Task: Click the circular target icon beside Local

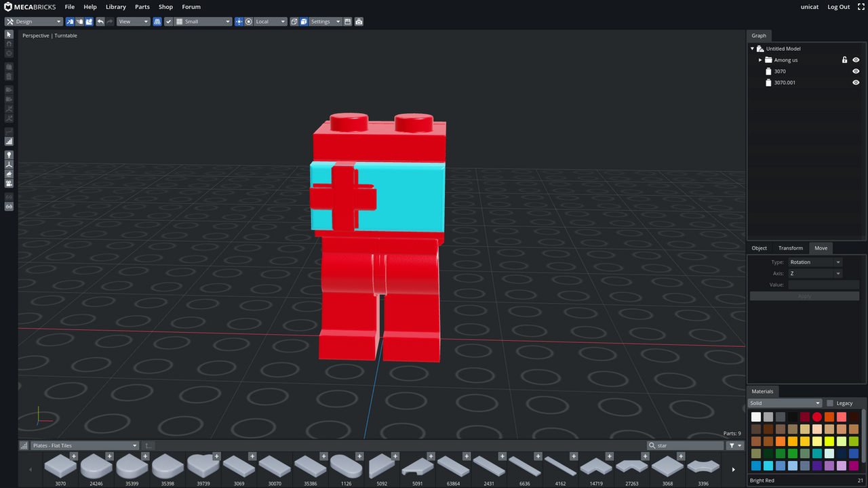Action: click(x=249, y=22)
